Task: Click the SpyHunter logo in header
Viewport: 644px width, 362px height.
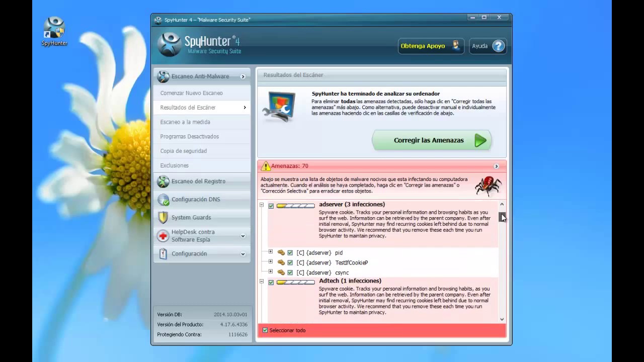Action: pyautogui.click(x=199, y=45)
